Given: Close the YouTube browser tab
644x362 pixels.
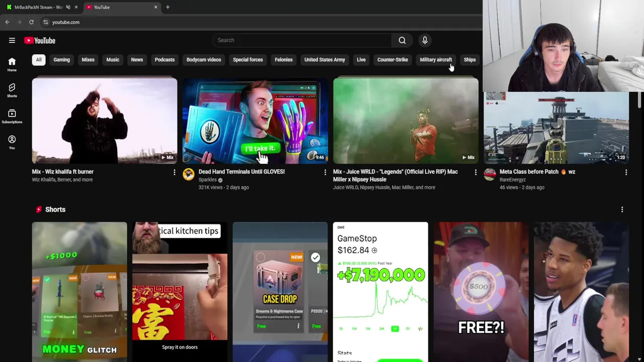Looking at the screenshot, I should pos(155,7).
